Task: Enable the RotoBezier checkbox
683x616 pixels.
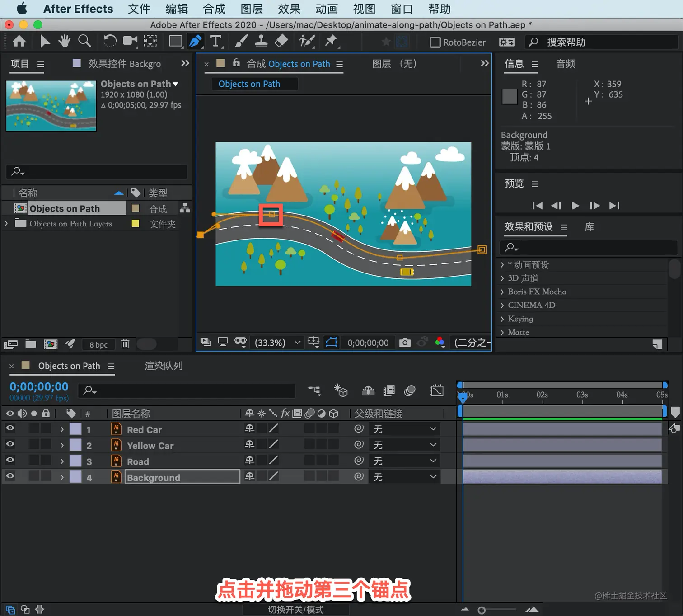Action: pyautogui.click(x=435, y=42)
